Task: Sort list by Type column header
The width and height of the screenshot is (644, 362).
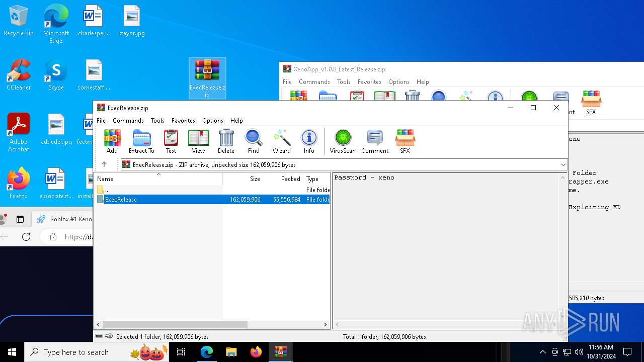Action: (317, 178)
